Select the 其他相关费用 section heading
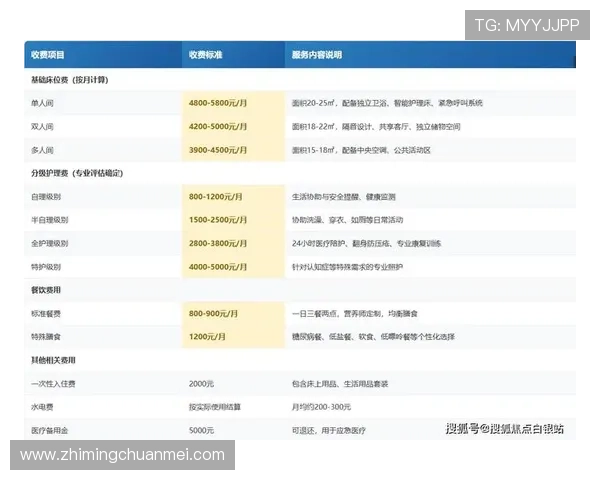Viewport: 600px width, 480px height. coord(53,360)
